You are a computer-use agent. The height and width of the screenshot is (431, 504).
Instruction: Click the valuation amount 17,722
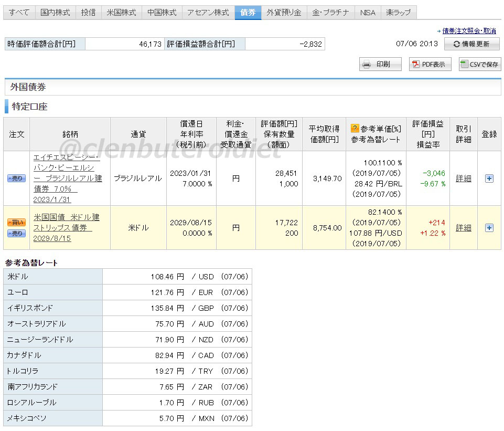(x=287, y=223)
